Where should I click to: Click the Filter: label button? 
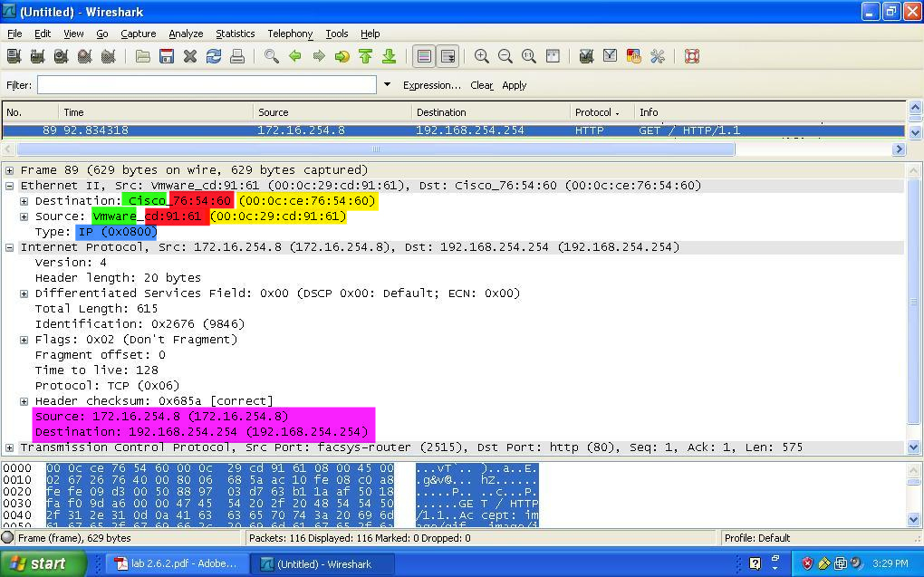19,85
